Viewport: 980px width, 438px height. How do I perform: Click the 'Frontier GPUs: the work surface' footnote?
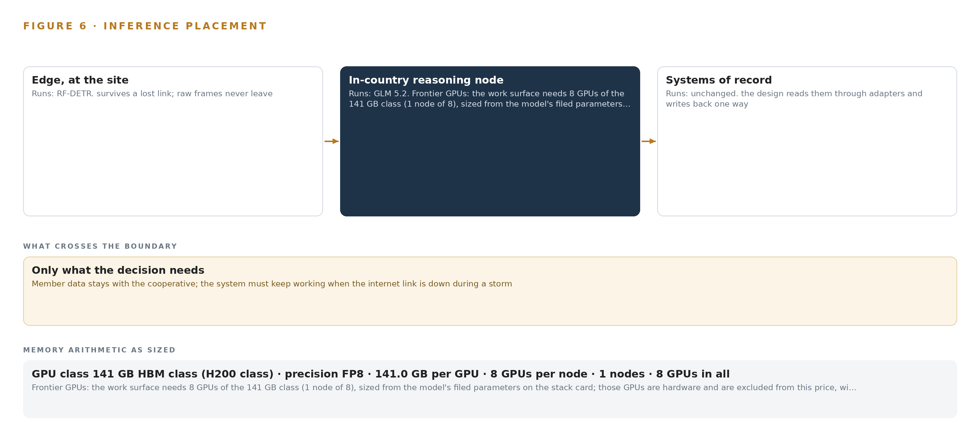(x=444, y=388)
